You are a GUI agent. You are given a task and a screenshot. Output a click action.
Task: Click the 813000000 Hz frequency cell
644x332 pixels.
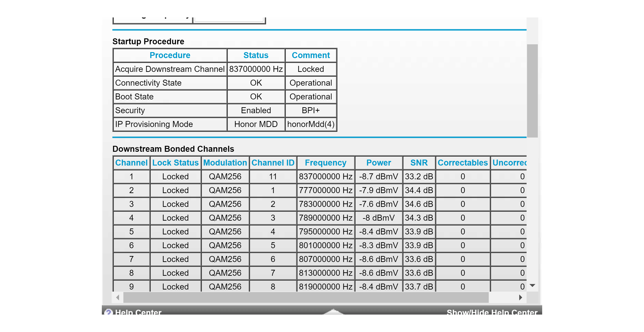pyautogui.click(x=325, y=273)
